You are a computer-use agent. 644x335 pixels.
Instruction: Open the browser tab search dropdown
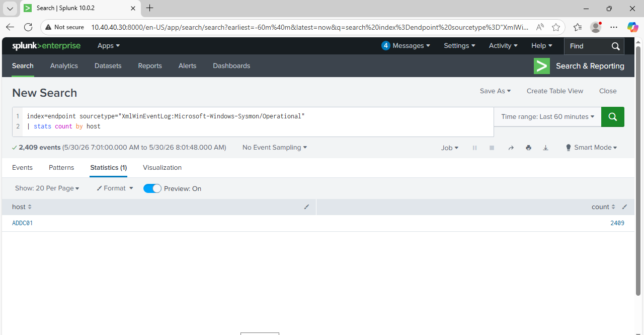(10, 9)
